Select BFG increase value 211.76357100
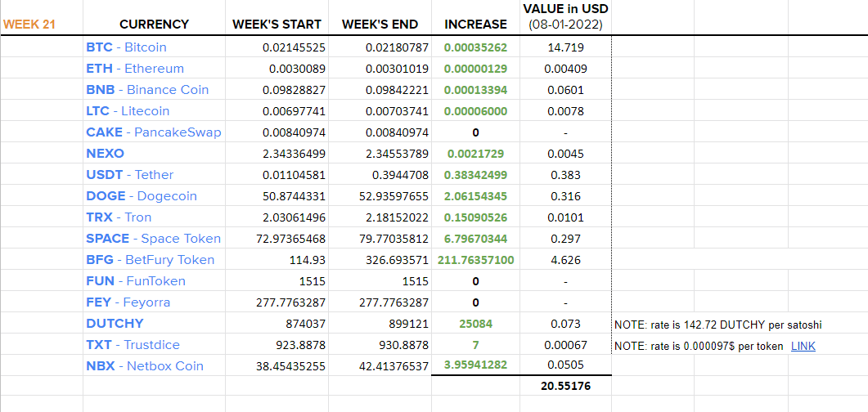 click(475, 259)
